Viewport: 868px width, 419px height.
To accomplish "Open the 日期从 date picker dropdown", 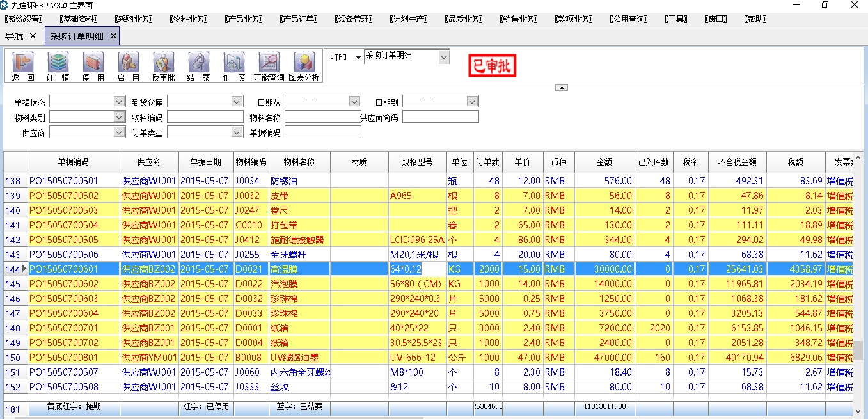I will click(x=355, y=101).
